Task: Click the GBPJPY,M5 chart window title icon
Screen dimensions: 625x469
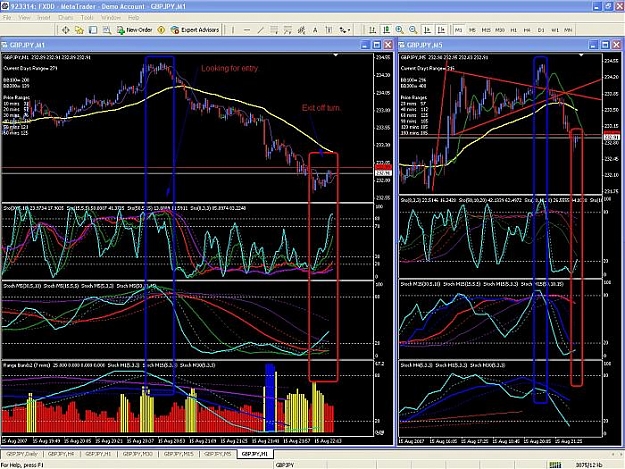Action: pyautogui.click(x=401, y=45)
